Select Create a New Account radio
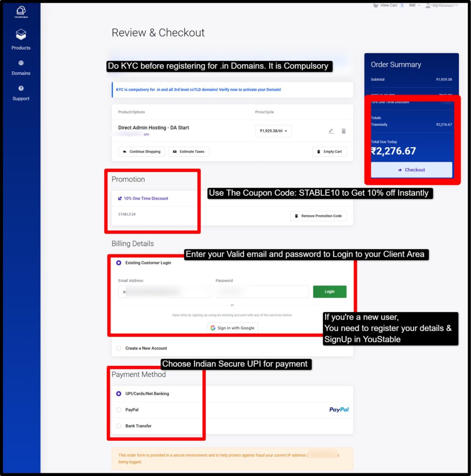The width and height of the screenshot is (471, 476). tap(118, 348)
